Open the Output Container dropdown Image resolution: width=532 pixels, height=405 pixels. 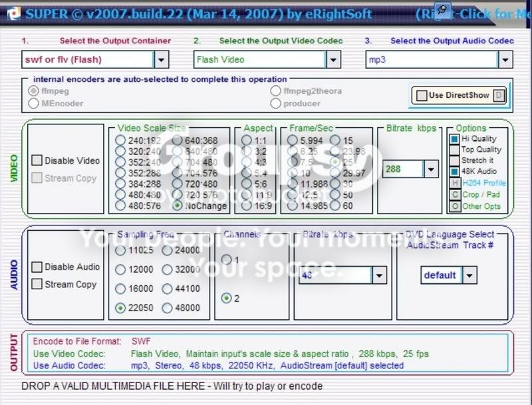[162, 60]
